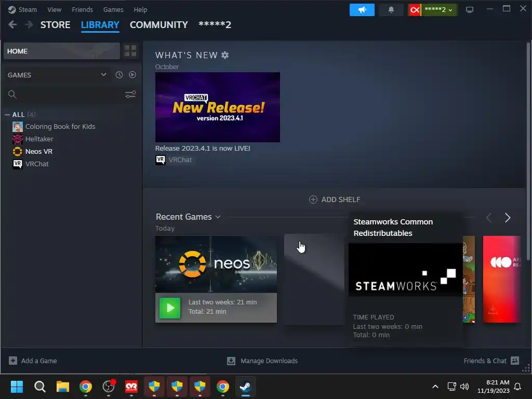Open the Help menu
Screen dimensions: 532x399
pos(140,9)
